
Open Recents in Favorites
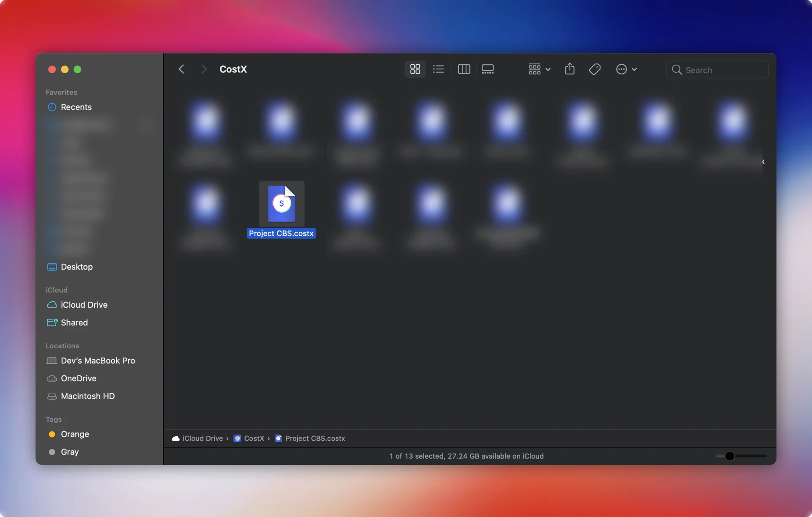point(76,107)
